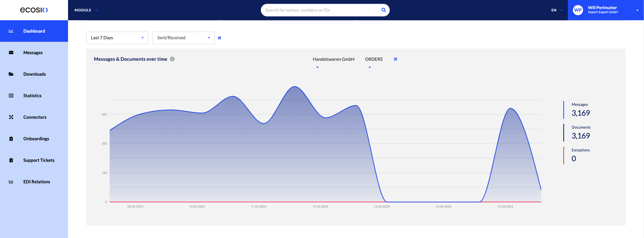
Task: Open the MODULE menu
Action: coord(86,10)
